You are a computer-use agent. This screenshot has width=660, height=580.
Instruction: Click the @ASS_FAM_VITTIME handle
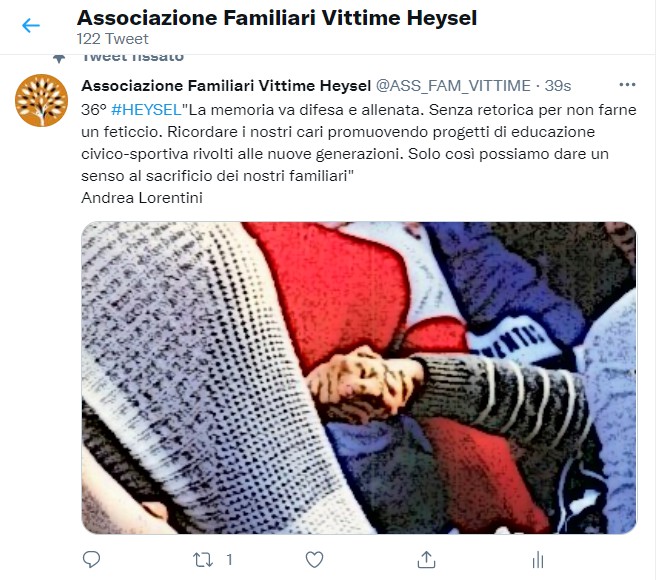[x=453, y=86]
